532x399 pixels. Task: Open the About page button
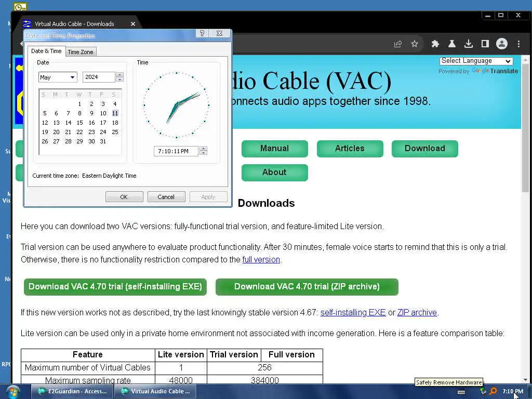274,172
